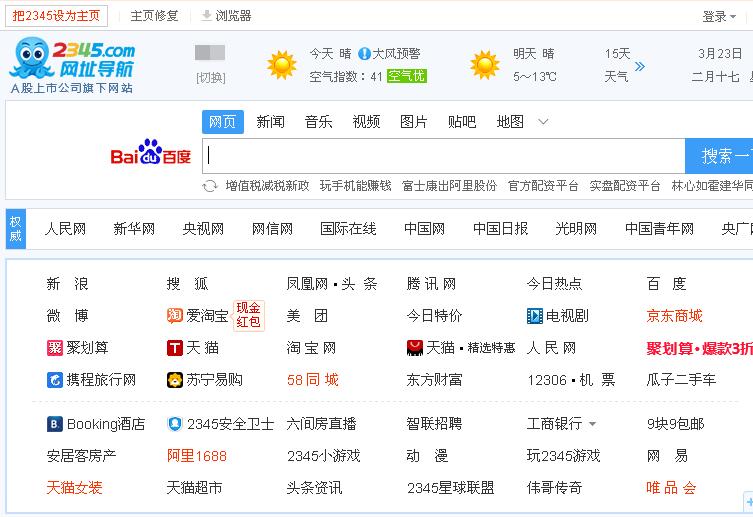Open the 国际在线 link
This screenshot has width=753, height=517.
pyautogui.click(x=348, y=228)
